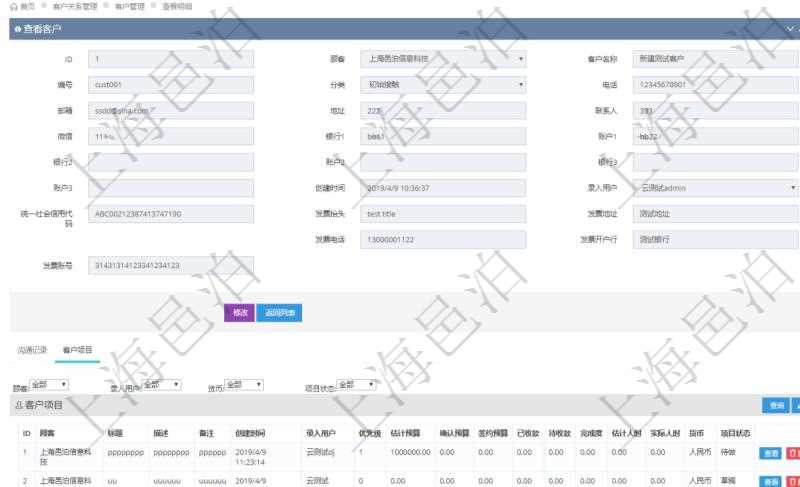This screenshot has width=800, height=487.
Task: Click the empty 账户2 field
Action: (443, 162)
